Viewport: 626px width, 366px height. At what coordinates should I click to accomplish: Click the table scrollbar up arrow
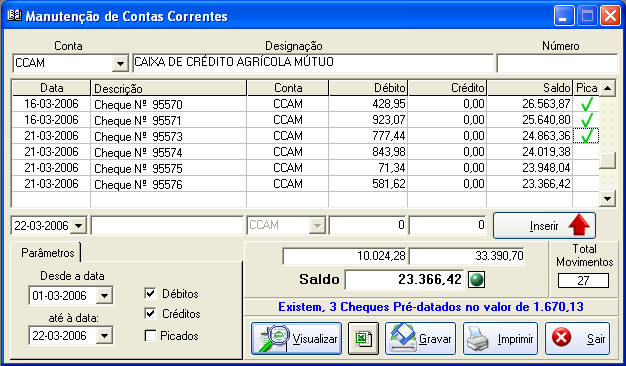(607, 88)
